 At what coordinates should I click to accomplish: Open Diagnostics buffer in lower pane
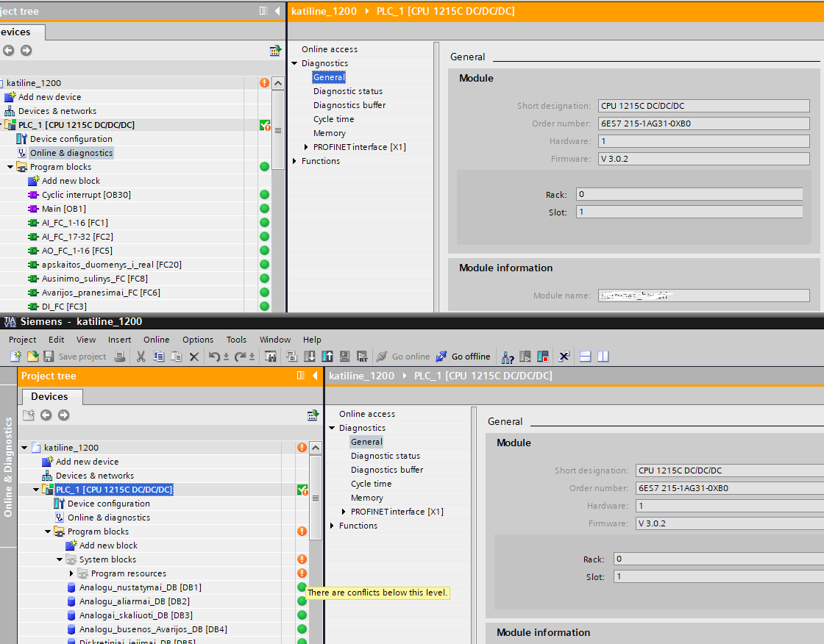(x=386, y=470)
